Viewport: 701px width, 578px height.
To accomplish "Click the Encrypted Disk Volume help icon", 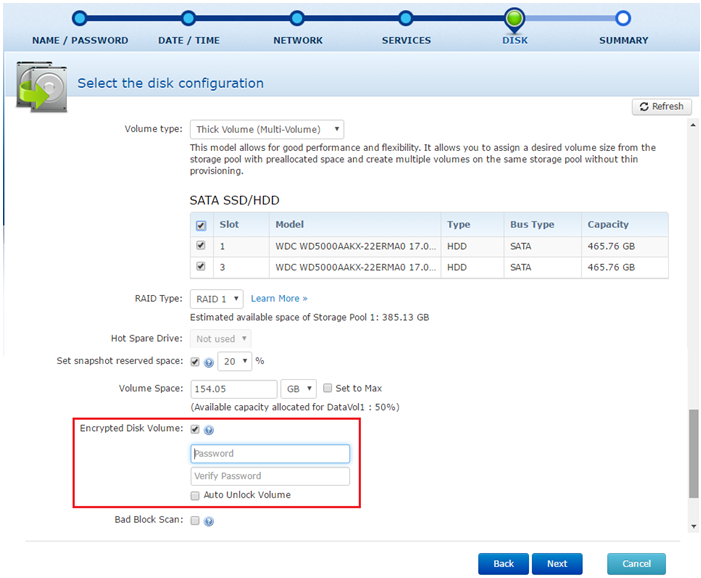I will (209, 430).
